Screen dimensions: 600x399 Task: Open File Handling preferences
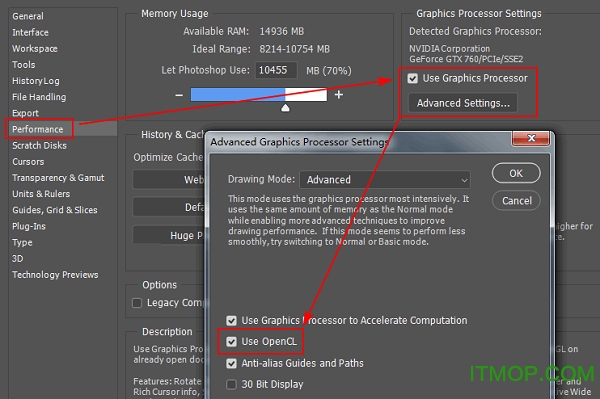click(x=39, y=97)
